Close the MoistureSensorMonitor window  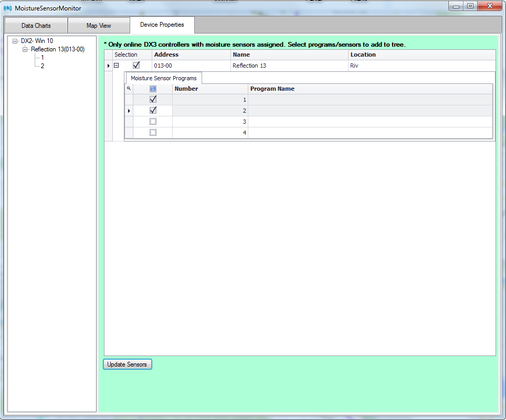point(490,6)
